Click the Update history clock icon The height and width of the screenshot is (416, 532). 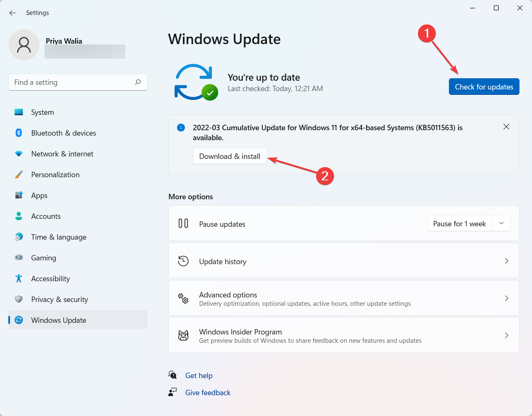183,261
